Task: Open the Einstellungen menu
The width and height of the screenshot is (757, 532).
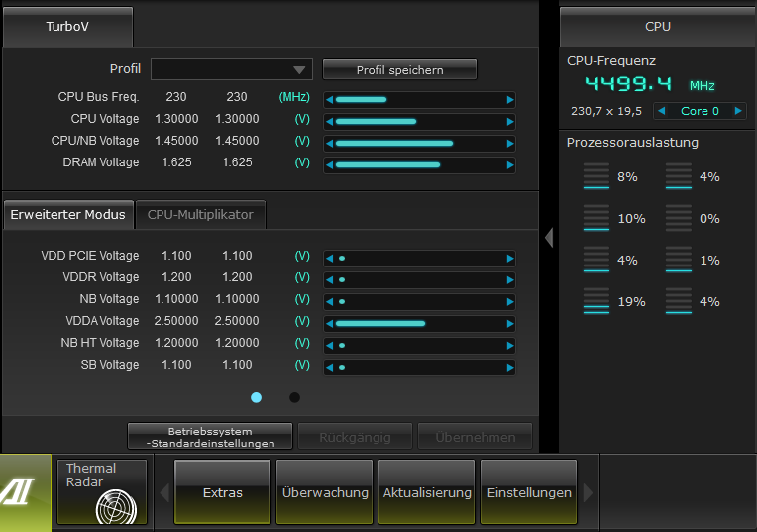Action: click(x=529, y=492)
